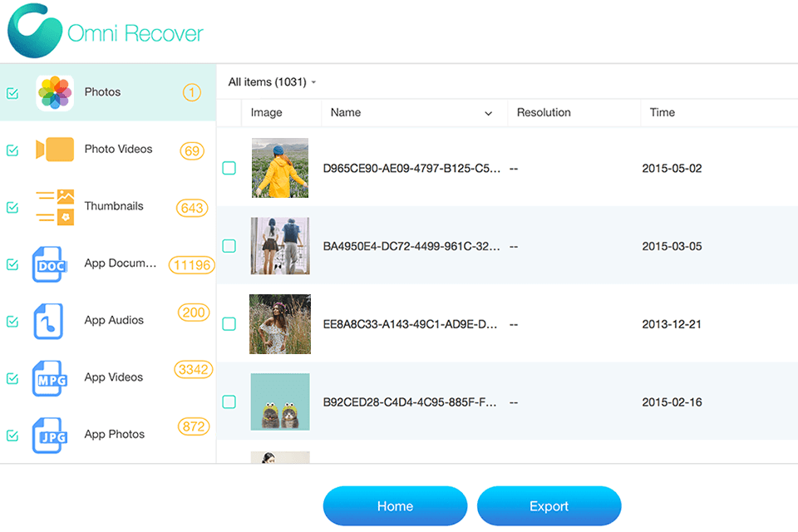The height and width of the screenshot is (532, 798).
Task: Uncheck the Thumbnails category checkbox
Action: coord(12,207)
